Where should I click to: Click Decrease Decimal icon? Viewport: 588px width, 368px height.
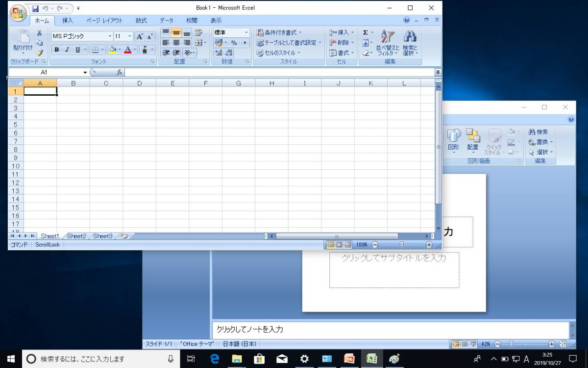pos(229,53)
